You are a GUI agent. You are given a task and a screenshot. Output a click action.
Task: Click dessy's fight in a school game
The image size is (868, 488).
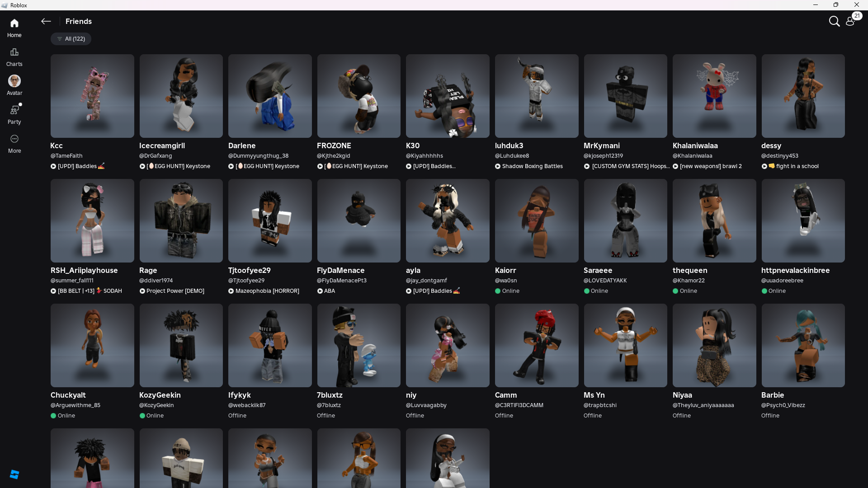[x=797, y=166]
